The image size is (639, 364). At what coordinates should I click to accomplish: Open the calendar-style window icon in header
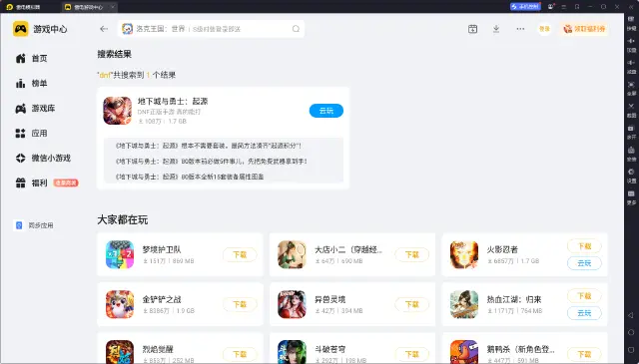coord(472,29)
